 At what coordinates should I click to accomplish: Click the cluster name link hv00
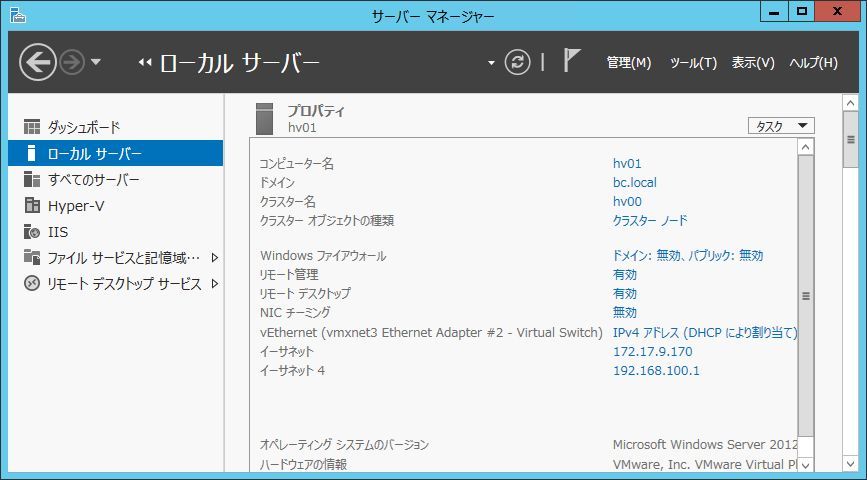pos(627,201)
